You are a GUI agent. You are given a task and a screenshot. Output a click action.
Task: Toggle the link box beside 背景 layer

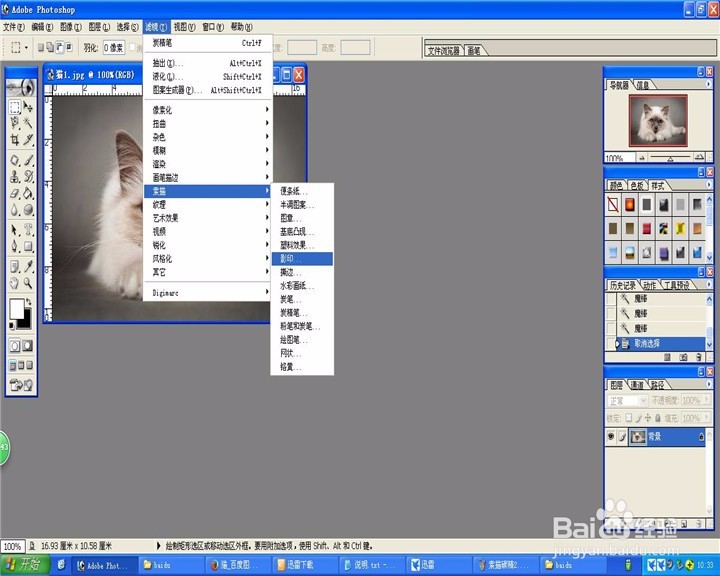coord(622,436)
